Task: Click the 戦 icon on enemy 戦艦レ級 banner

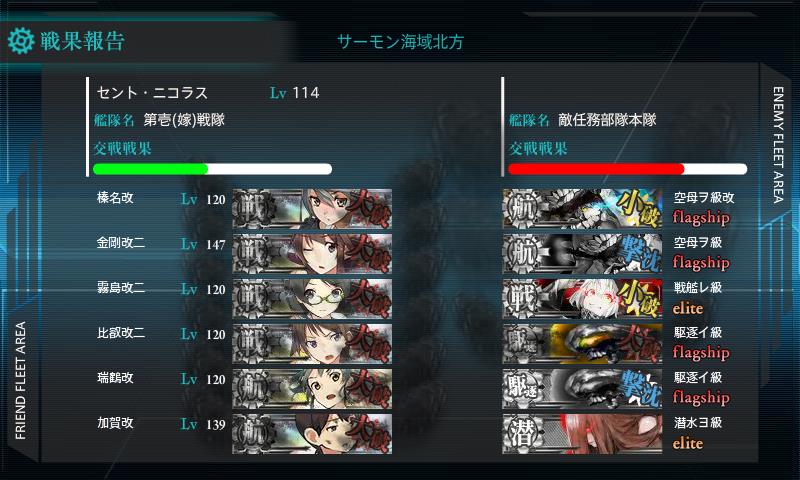Action: (522, 298)
